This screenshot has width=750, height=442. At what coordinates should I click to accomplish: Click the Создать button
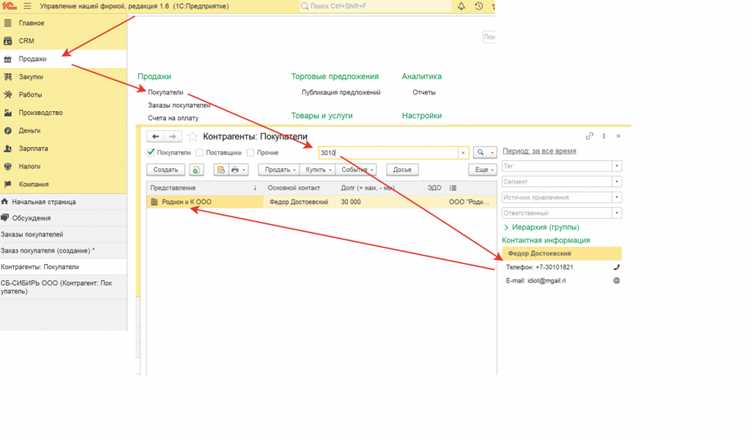165,170
